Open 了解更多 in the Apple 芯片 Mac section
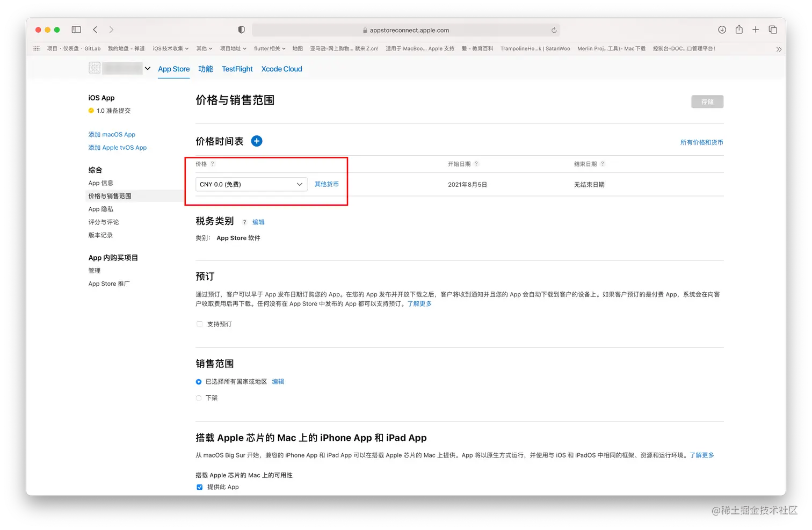Viewport: 812px width, 530px height. (702, 455)
